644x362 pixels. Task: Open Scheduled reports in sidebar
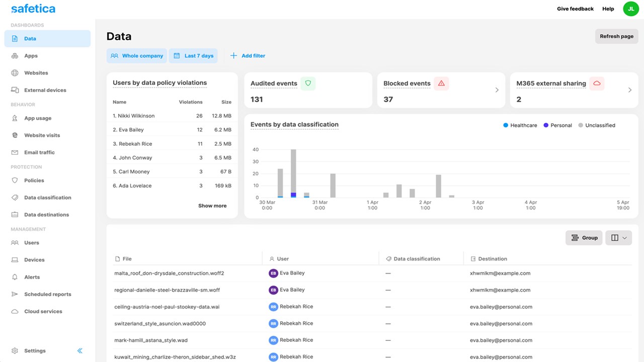[47, 294]
